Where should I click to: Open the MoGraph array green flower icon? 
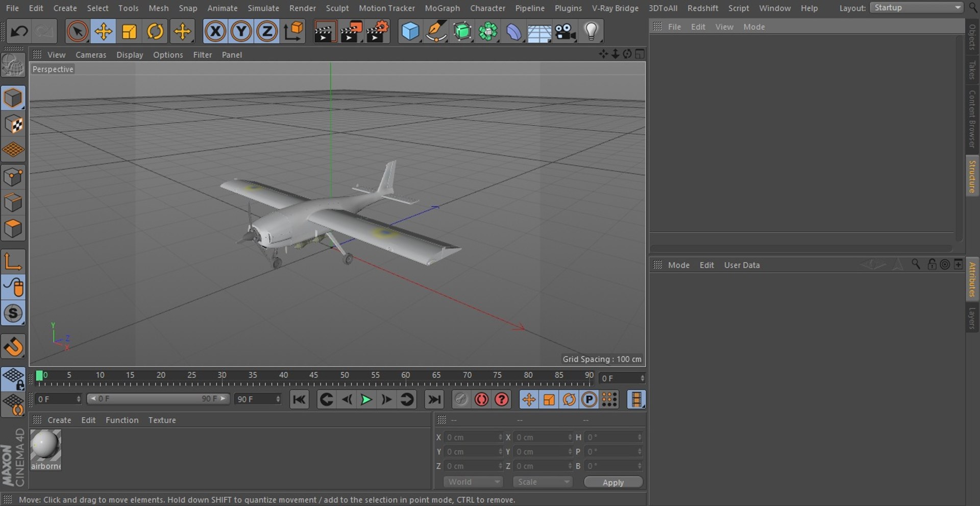(x=488, y=32)
